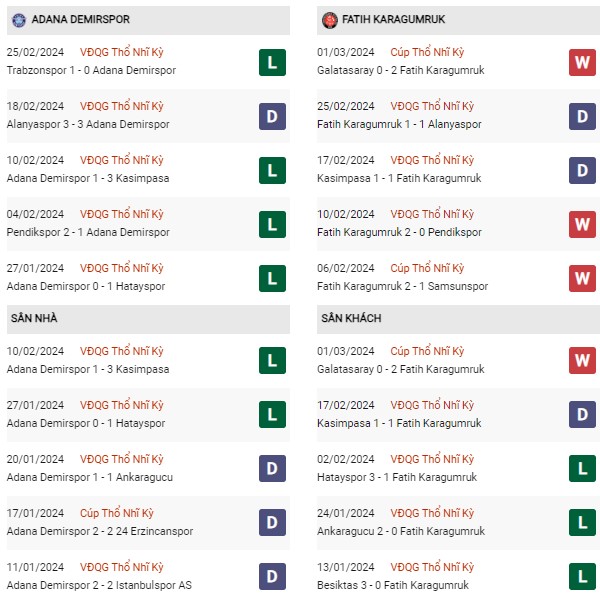Select the SÂN NHÀ section header
This screenshot has height=600, width=600.
tap(34, 318)
